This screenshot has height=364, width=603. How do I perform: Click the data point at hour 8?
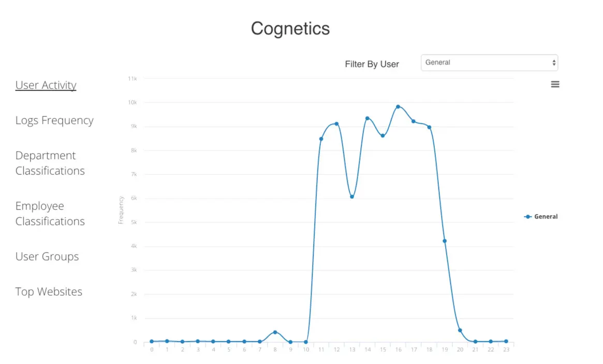point(275,333)
